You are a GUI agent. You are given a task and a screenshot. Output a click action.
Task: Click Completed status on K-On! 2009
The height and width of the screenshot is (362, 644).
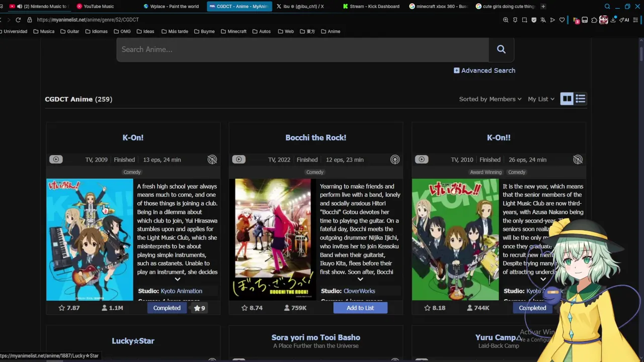167,308
